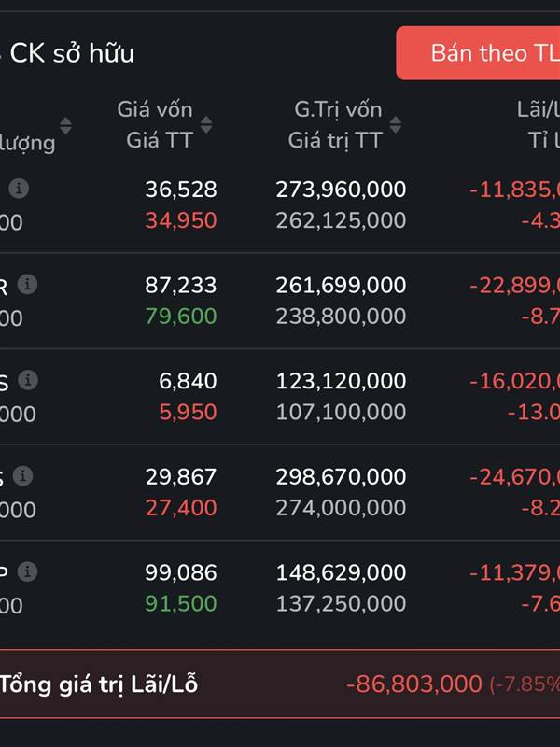This screenshot has height=747, width=560.
Task: Tap info icon in the 6,840 cost row
Action: coord(29,380)
